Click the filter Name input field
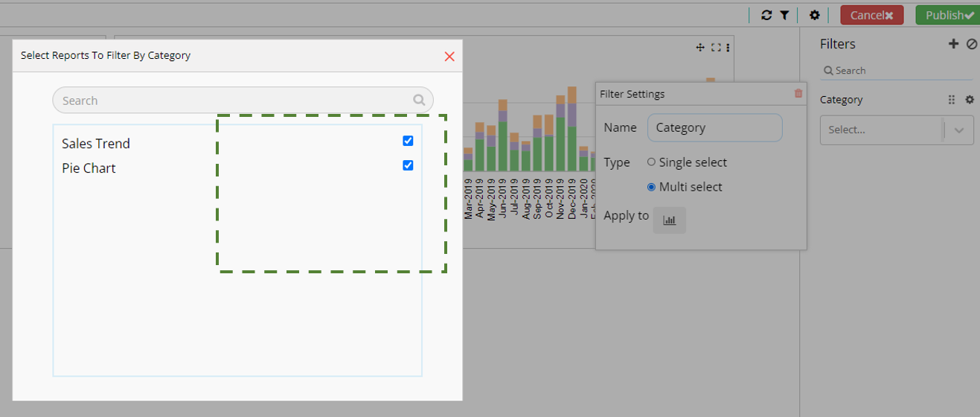Screen dimensions: 980x417 [x=714, y=127]
